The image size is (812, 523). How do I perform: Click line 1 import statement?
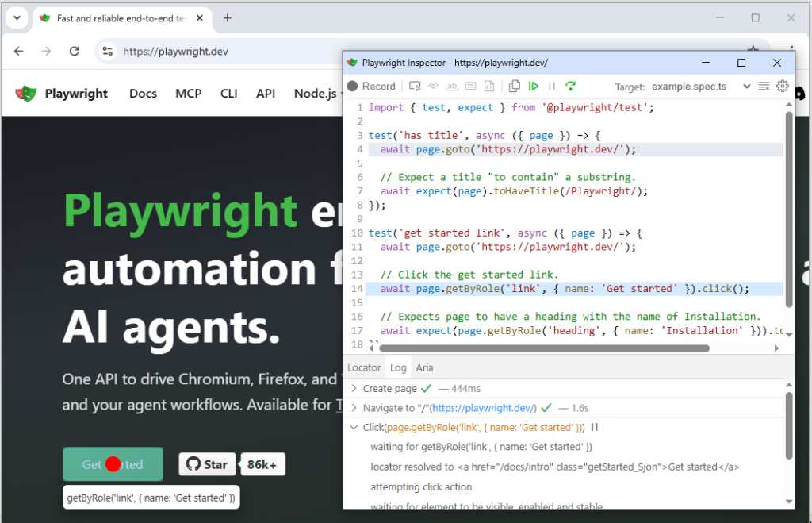click(511, 107)
